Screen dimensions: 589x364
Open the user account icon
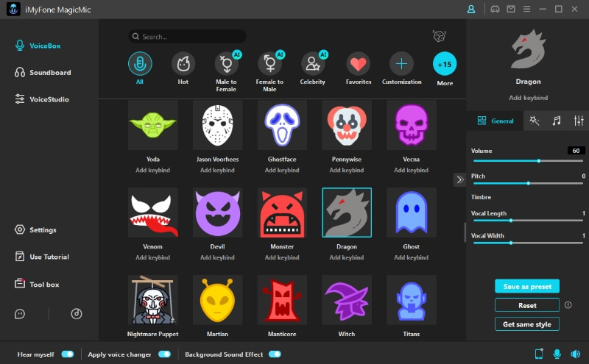pos(471,9)
